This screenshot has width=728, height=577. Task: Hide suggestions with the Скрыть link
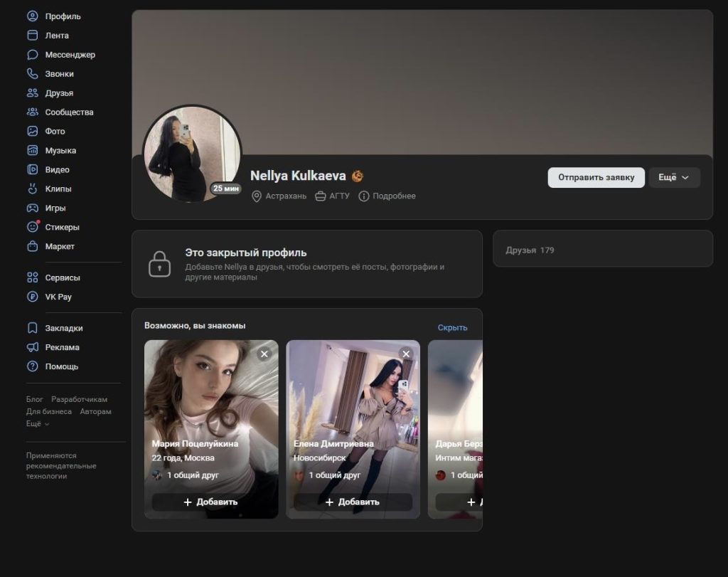452,327
